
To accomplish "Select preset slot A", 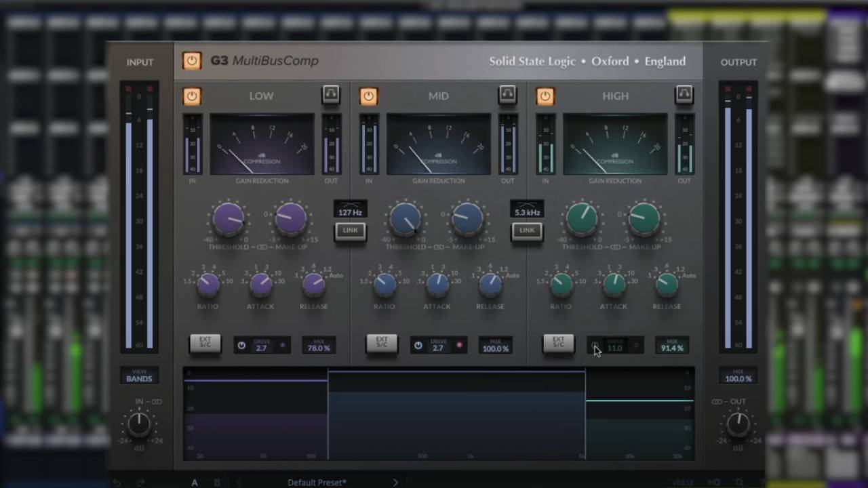I will tap(195, 482).
